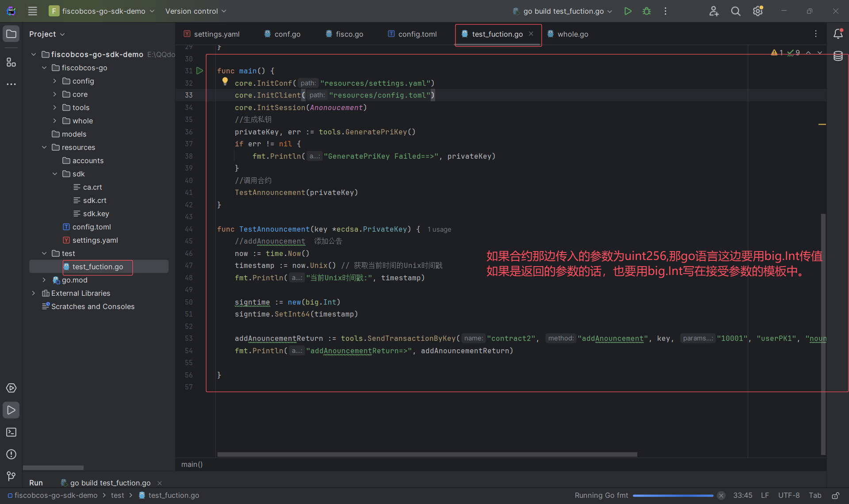The image size is (849, 504).
Task: Open the Structure tool window
Action: pyautogui.click(x=11, y=62)
